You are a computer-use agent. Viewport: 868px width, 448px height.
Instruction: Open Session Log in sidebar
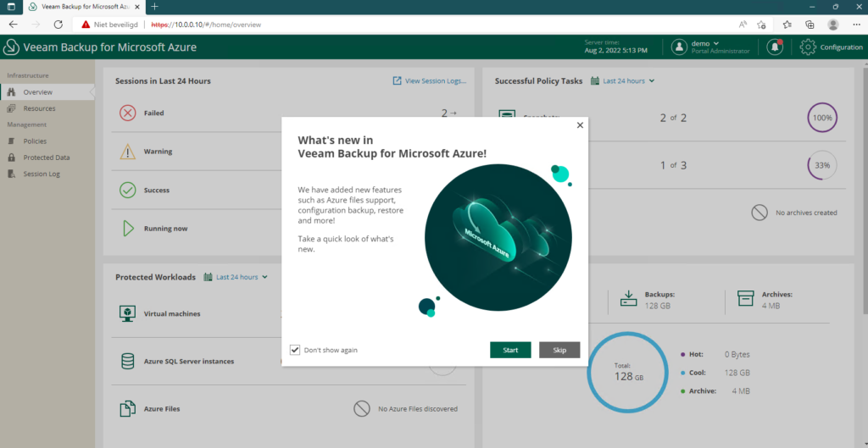42,174
